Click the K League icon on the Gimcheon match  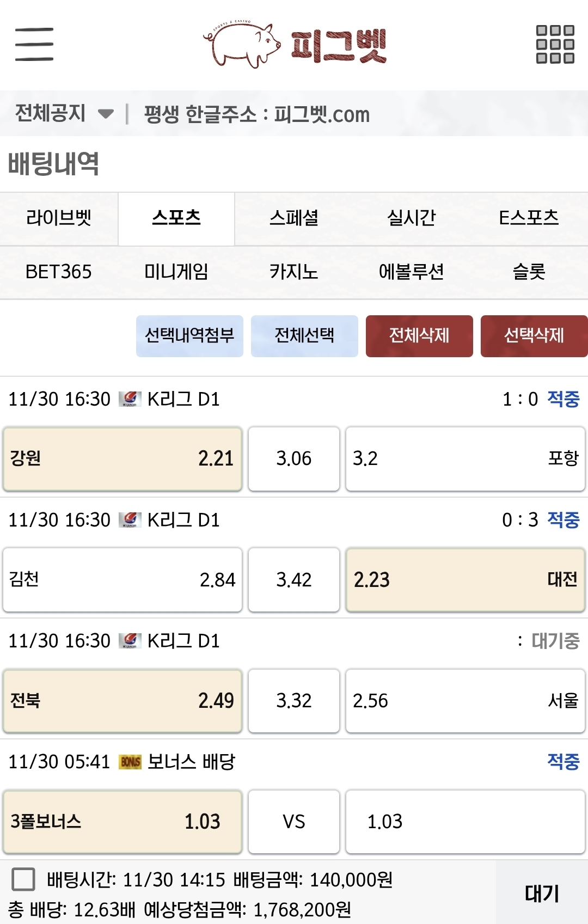click(x=130, y=520)
